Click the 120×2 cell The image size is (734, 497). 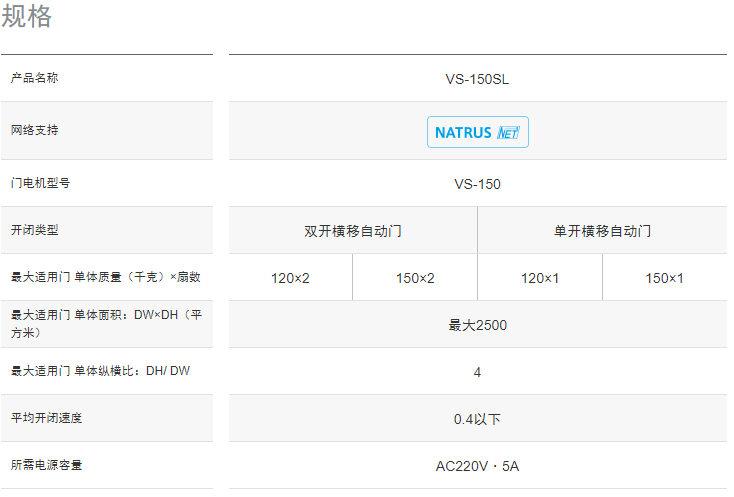290,278
